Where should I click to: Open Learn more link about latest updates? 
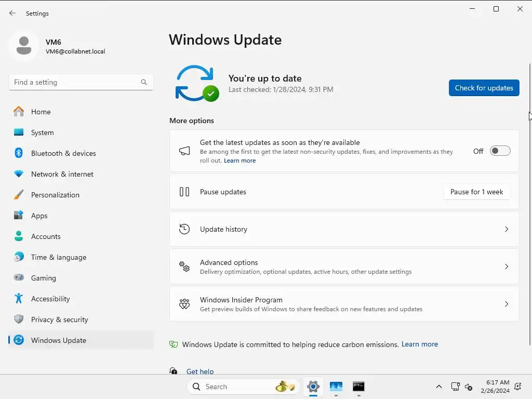(240, 161)
